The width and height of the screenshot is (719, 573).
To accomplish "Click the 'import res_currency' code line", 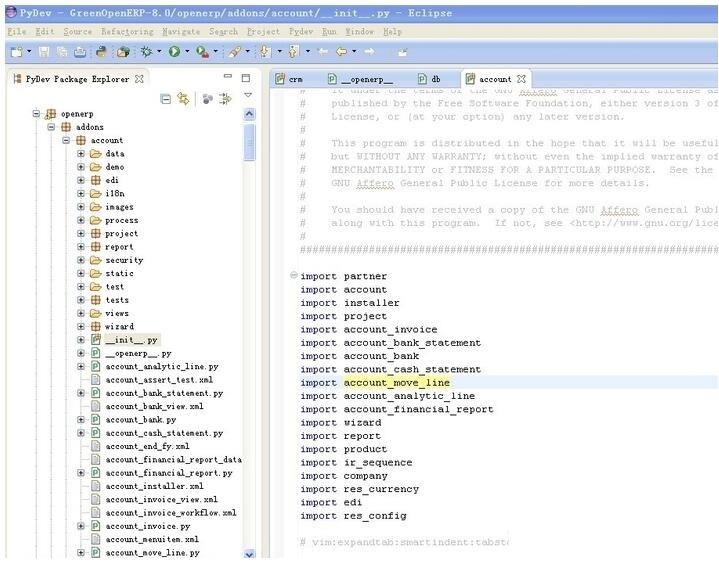I will tap(360, 489).
